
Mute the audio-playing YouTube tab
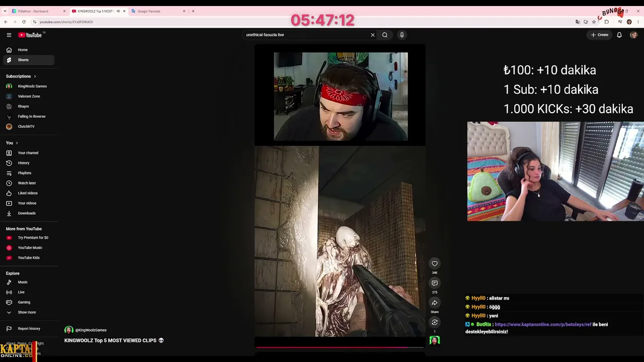[118, 11]
